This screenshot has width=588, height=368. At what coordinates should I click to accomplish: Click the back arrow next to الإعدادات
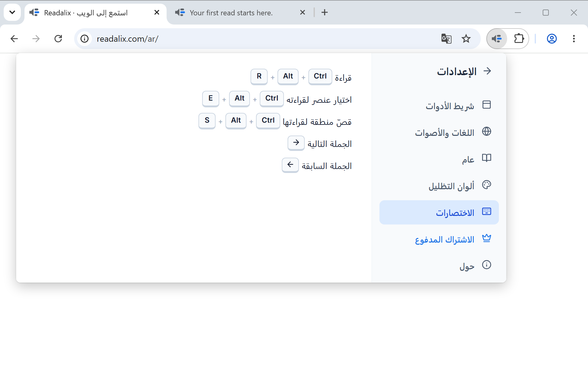click(487, 71)
